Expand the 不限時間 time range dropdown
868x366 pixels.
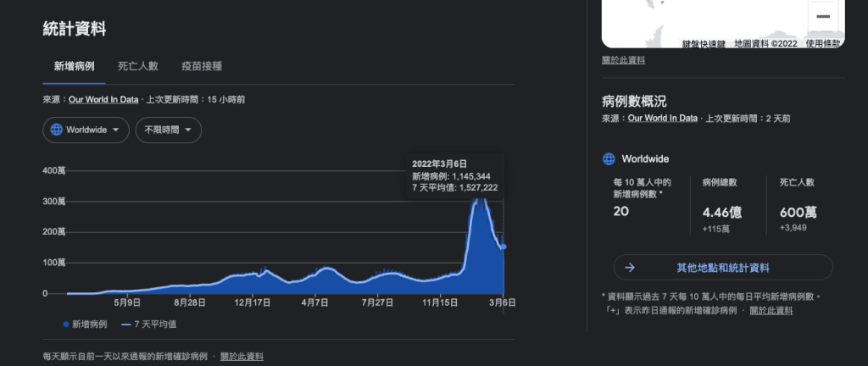click(x=168, y=130)
